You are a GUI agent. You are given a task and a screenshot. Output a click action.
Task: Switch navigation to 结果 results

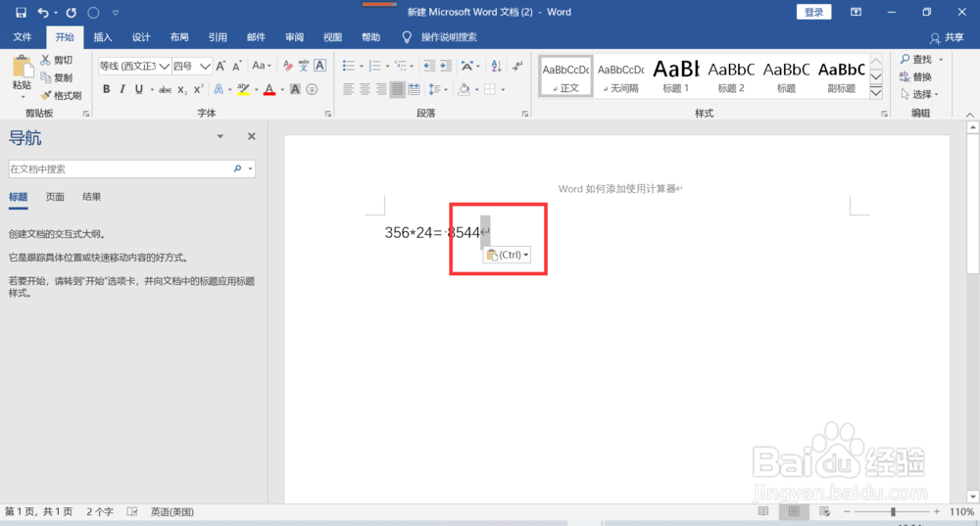point(91,197)
